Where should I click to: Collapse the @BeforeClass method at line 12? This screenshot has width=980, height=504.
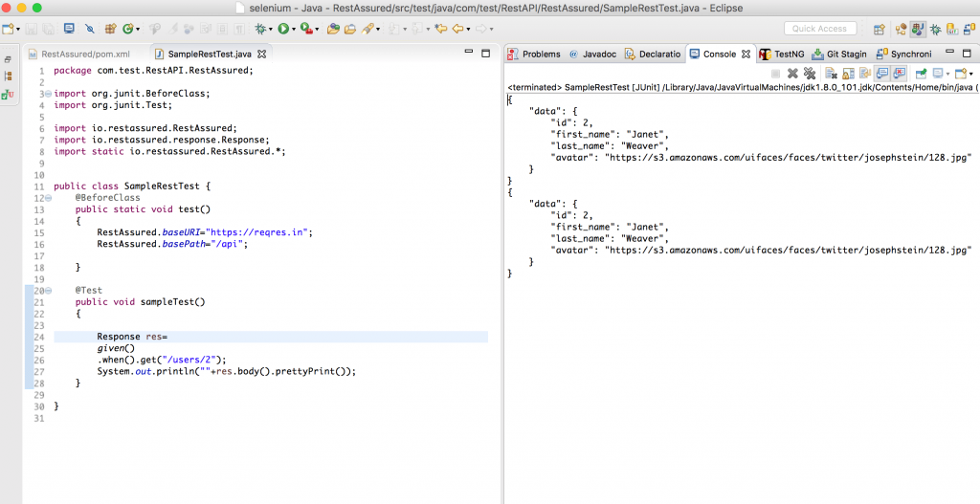(47, 198)
